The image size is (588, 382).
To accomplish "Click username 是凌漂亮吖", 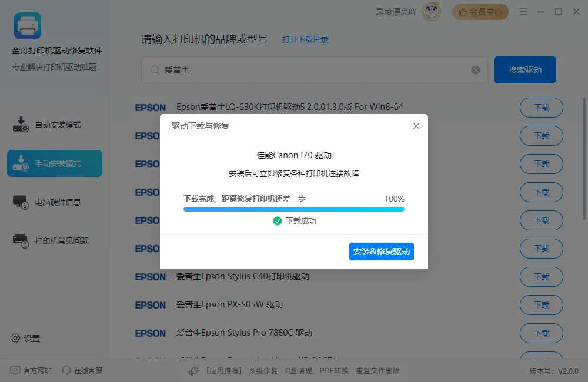I will tap(396, 12).
